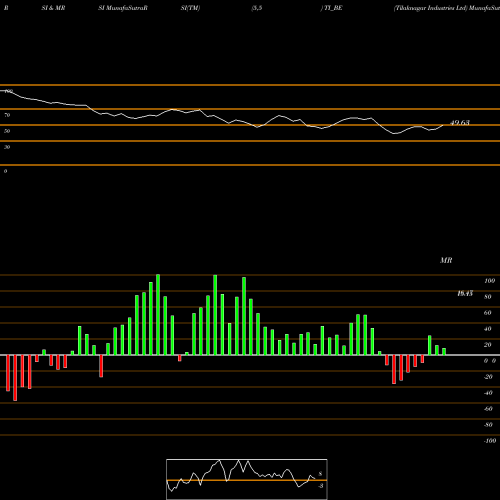The height and width of the screenshot is (500, 500).
Task: Click the 30 level label on the RSI chart
Action: point(7,147)
